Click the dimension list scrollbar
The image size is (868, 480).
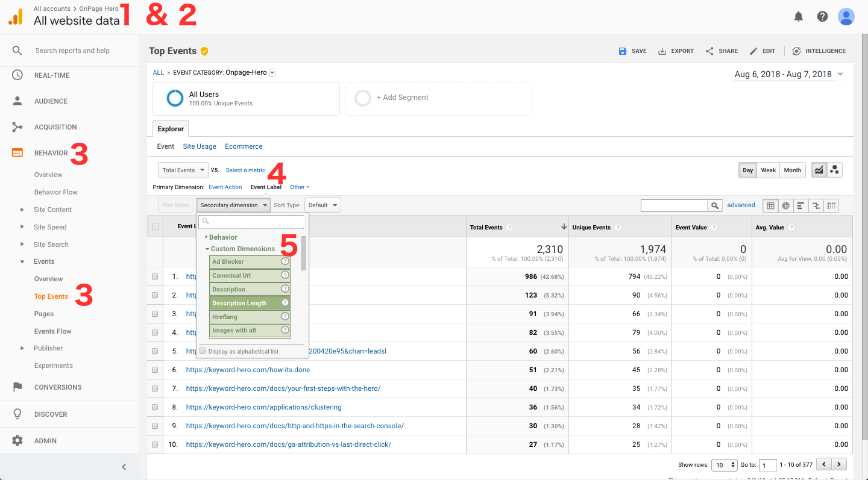pos(304,253)
